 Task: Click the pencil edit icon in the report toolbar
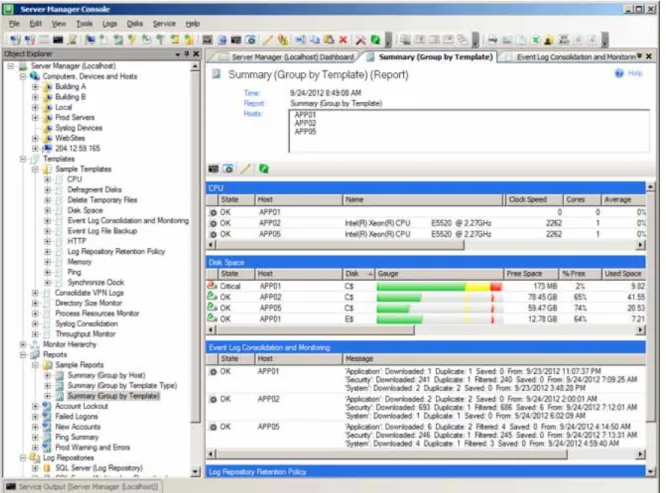click(x=246, y=169)
